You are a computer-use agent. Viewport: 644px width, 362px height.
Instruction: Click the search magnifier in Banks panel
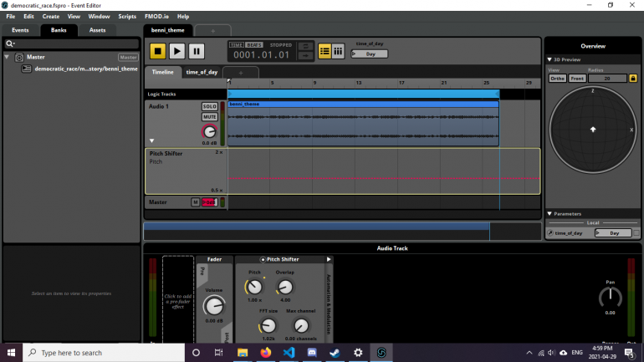click(x=10, y=43)
